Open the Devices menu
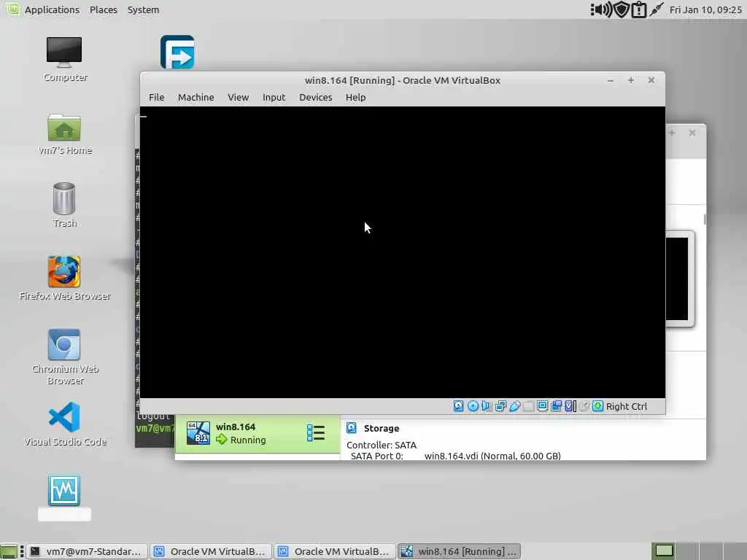The image size is (747, 560). click(315, 97)
